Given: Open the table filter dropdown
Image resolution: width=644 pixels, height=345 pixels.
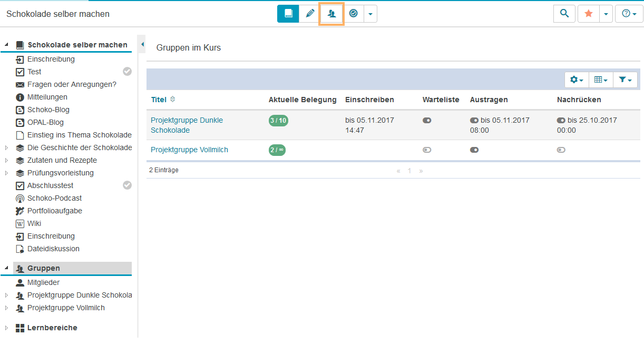Looking at the screenshot, I should pos(625,80).
